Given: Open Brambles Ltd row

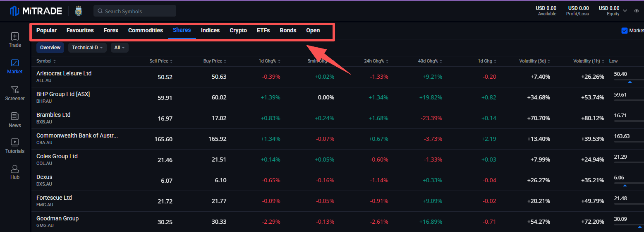Looking at the screenshot, I should click(338, 118).
